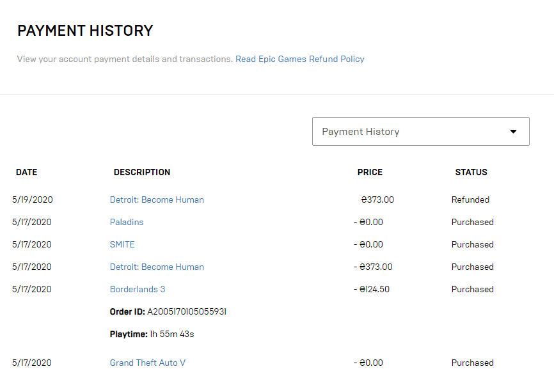Select the Order ID A2005170105055931
The height and width of the screenshot is (392, 554).
(187, 311)
